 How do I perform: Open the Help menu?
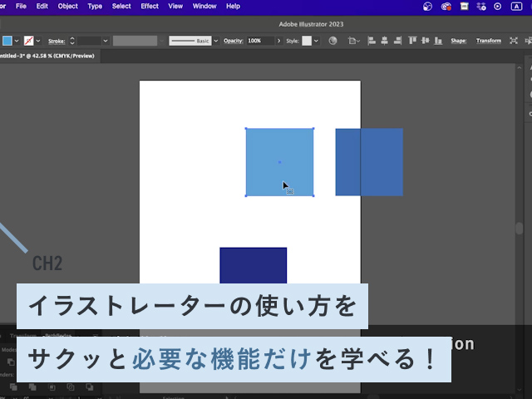[233, 6]
